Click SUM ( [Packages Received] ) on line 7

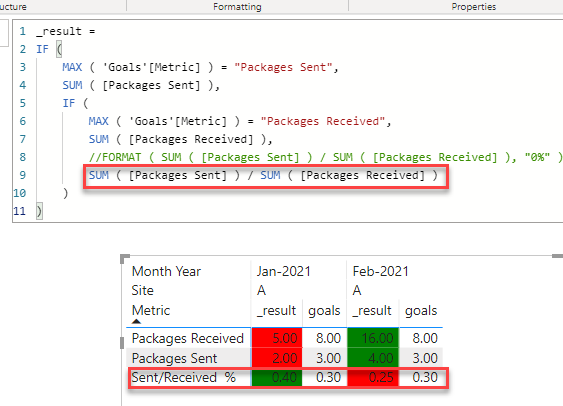tap(178, 139)
